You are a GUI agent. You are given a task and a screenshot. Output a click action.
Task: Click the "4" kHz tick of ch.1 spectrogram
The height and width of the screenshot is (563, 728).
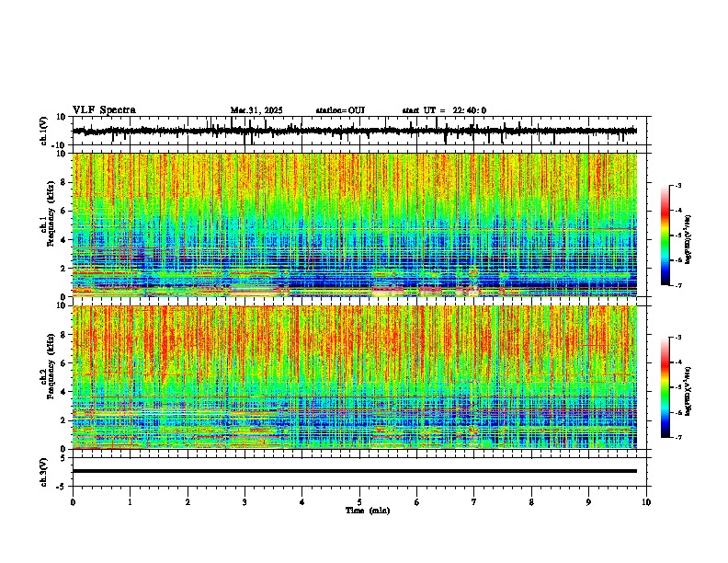pyautogui.click(x=64, y=240)
